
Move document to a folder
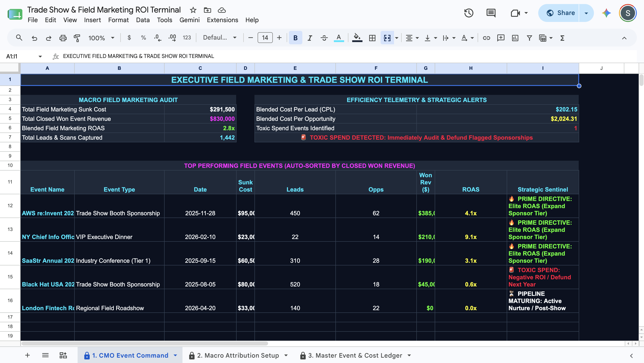coord(207,10)
